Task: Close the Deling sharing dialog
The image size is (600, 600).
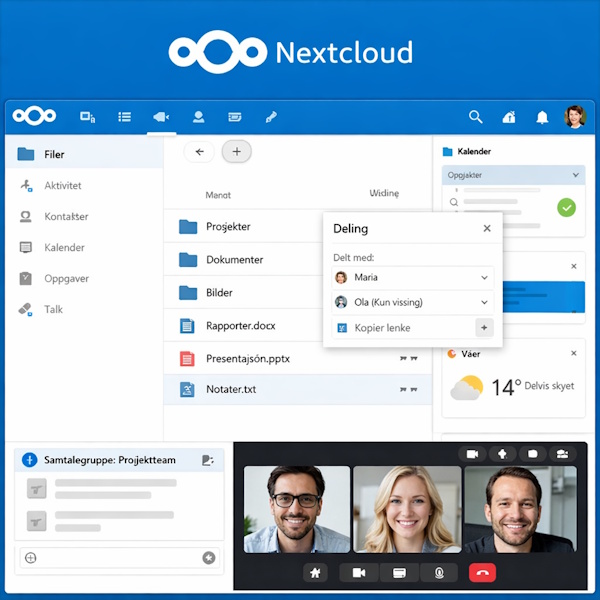Action: (x=487, y=228)
